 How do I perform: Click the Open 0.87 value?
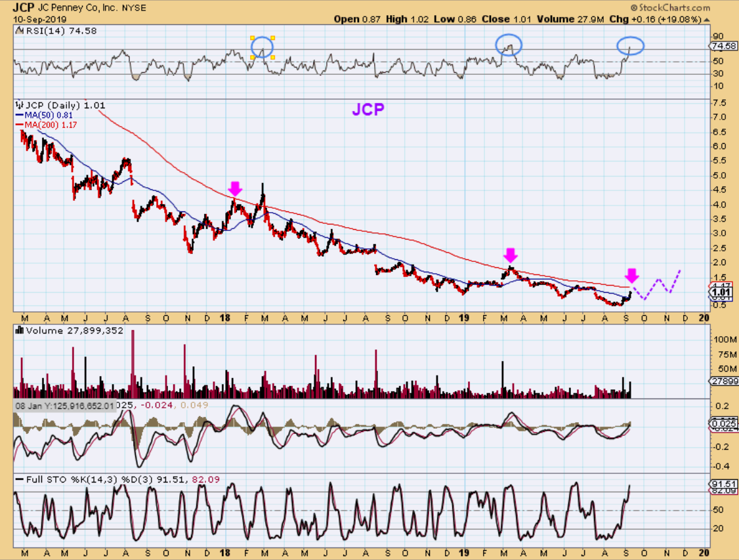[357, 19]
